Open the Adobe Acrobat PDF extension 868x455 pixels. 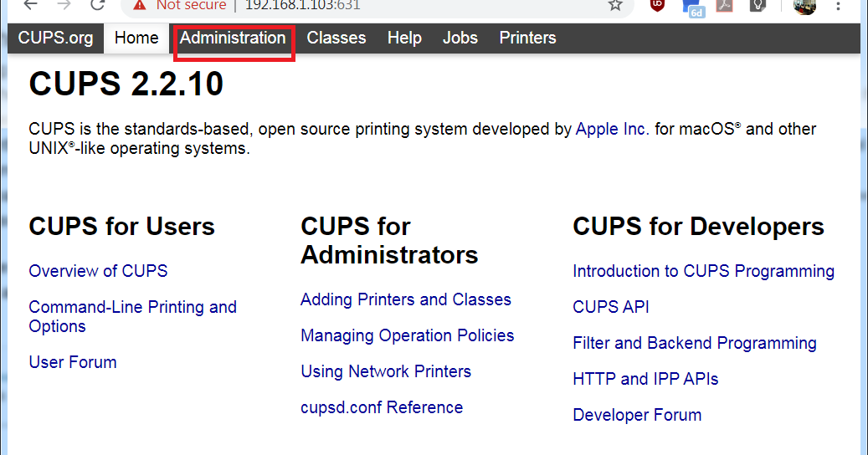(725, 5)
